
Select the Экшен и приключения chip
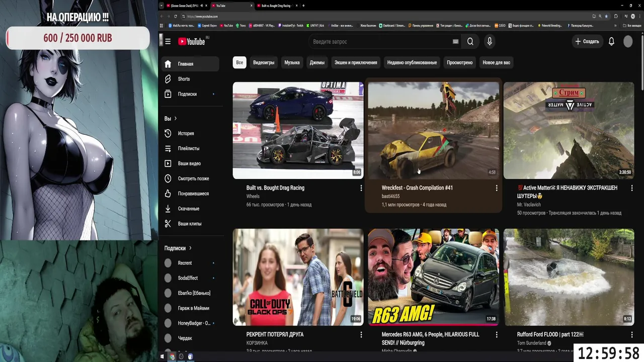(356, 63)
